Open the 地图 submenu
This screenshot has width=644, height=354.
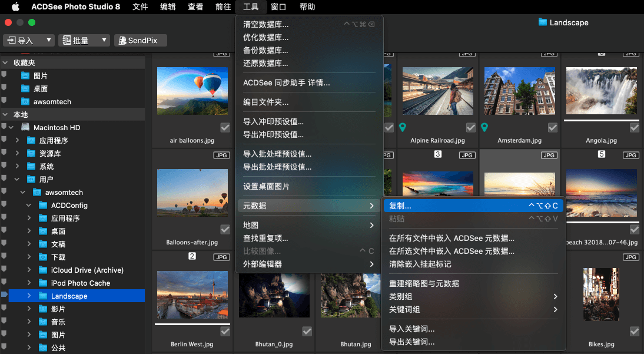309,225
